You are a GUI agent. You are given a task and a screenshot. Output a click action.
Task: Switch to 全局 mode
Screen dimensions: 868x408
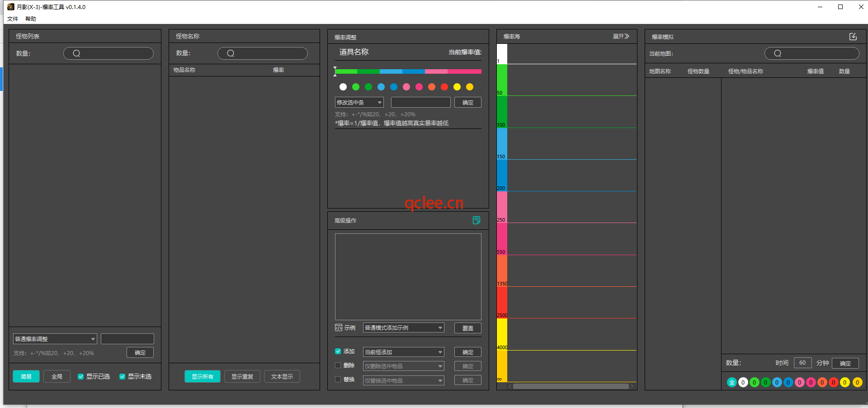pyautogui.click(x=57, y=376)
